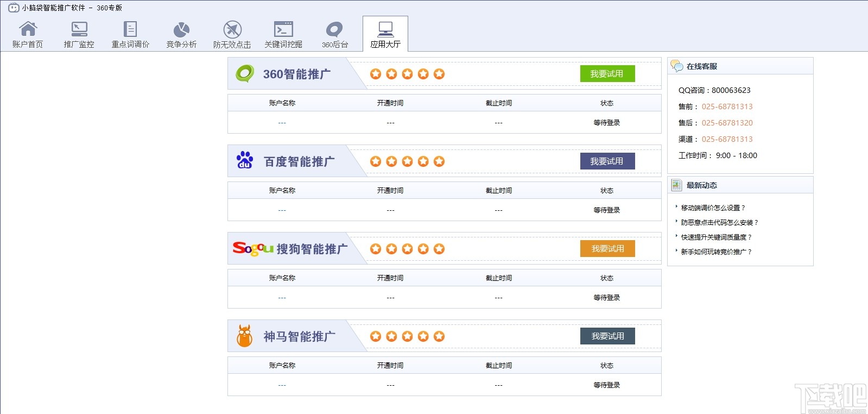Click the 最新动态 news icon

click(676, 185)
